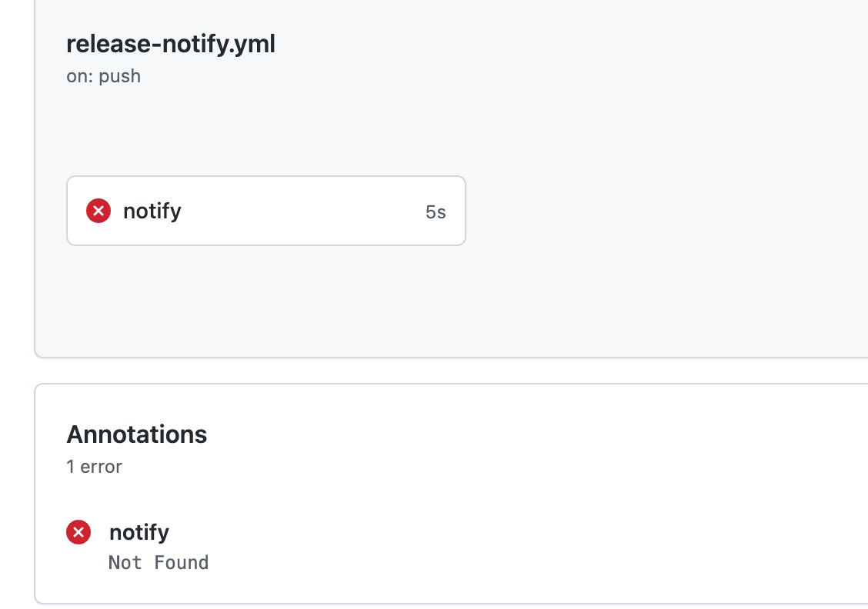Click the Annotations section heading
868x609 pixels.
[x=137, y=434]
